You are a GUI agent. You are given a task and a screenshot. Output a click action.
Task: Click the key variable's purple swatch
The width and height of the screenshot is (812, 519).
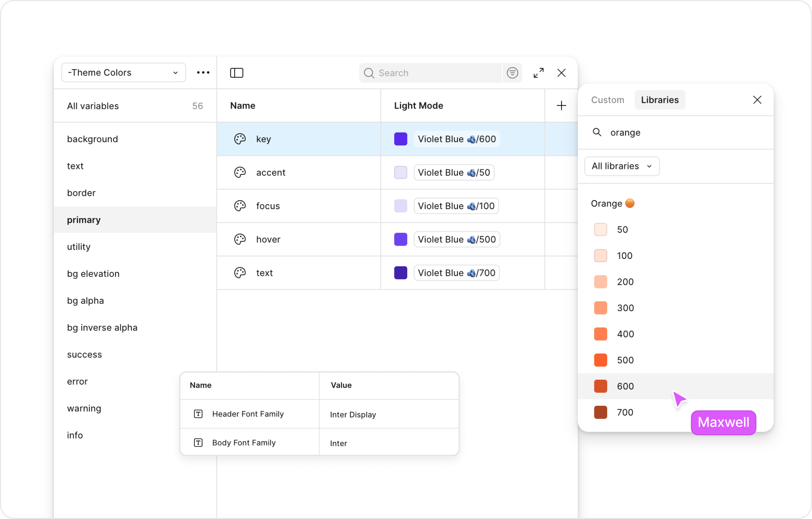pos(401,139)
